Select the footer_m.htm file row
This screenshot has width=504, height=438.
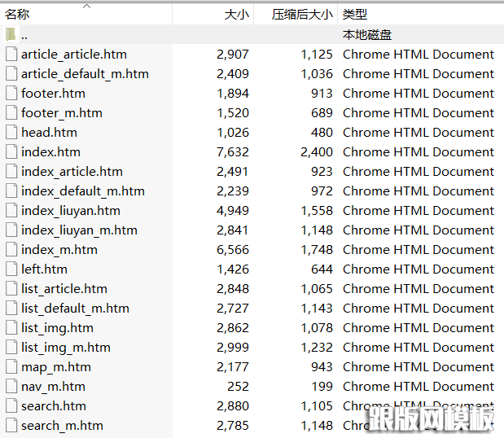pos(62,113)
